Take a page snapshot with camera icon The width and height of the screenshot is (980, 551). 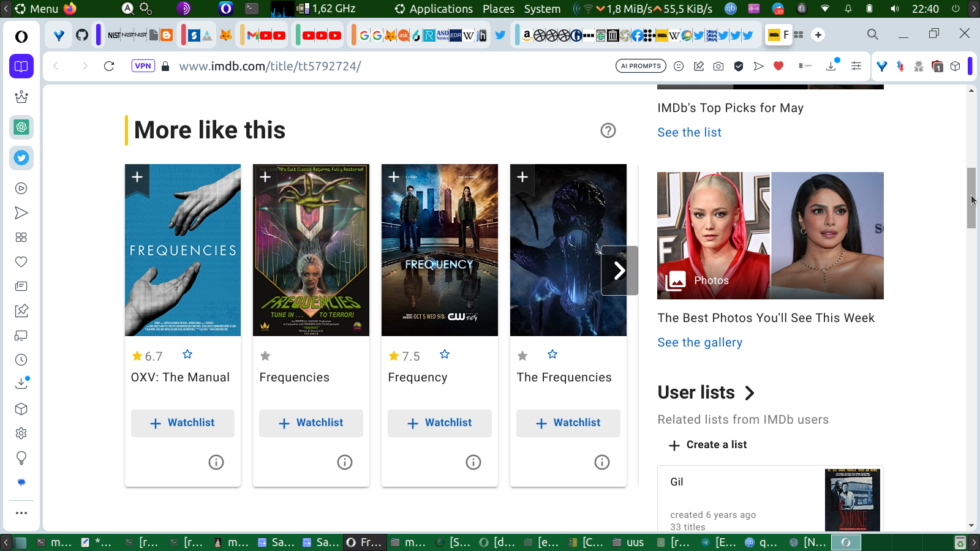click(x=718, y=66)
